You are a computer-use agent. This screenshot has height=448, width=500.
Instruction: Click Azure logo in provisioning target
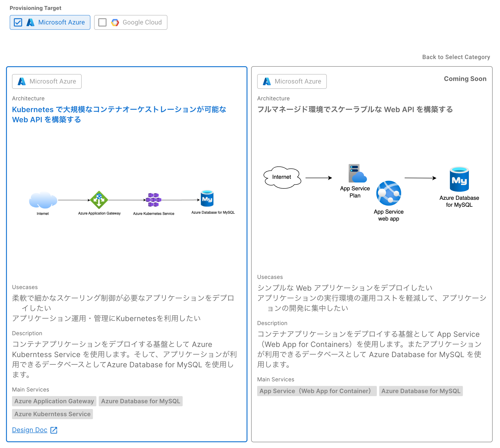click(x=30, y=22)
